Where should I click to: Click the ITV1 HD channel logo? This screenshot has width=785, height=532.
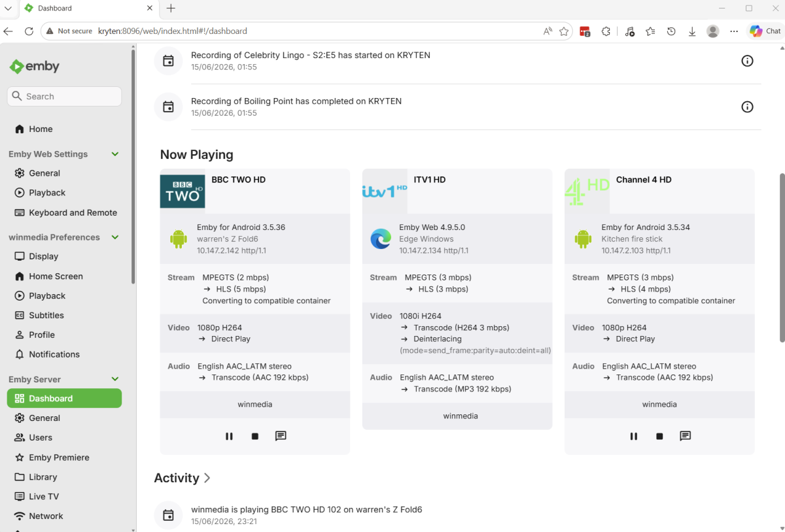pos(385,191)
